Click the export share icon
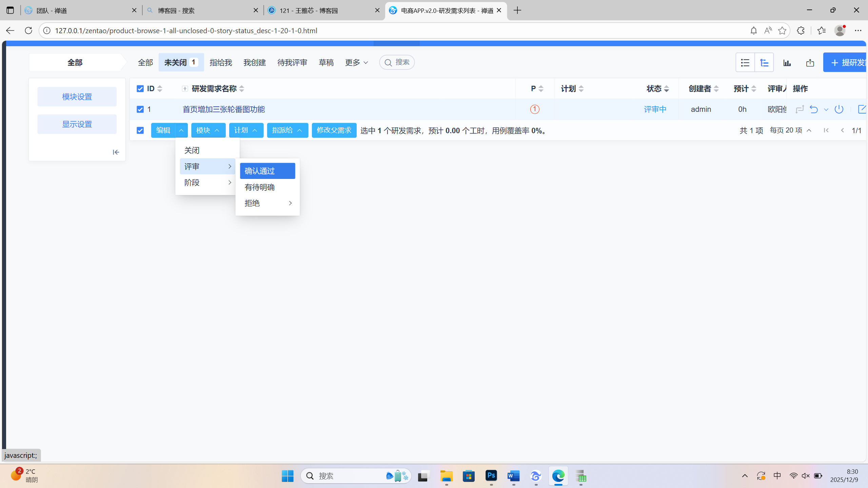 point(810,63)
